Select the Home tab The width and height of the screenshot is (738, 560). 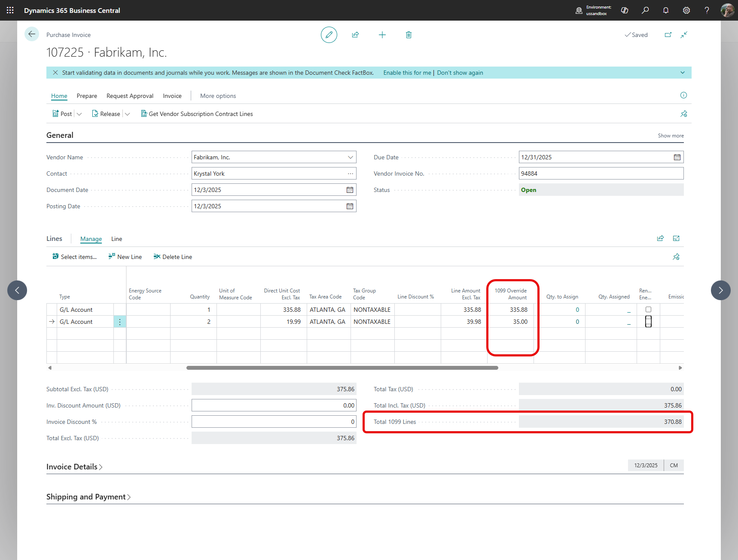[x=59, y=96]
